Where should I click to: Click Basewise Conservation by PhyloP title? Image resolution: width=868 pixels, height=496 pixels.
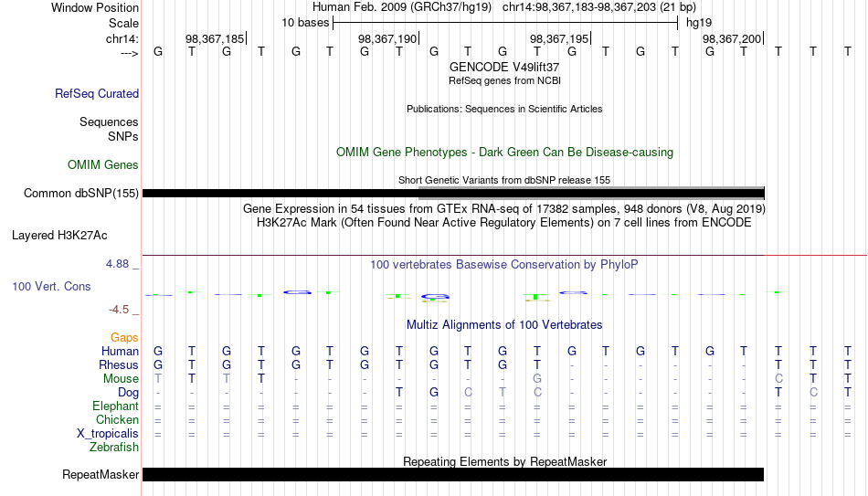(x=504, y=265)
